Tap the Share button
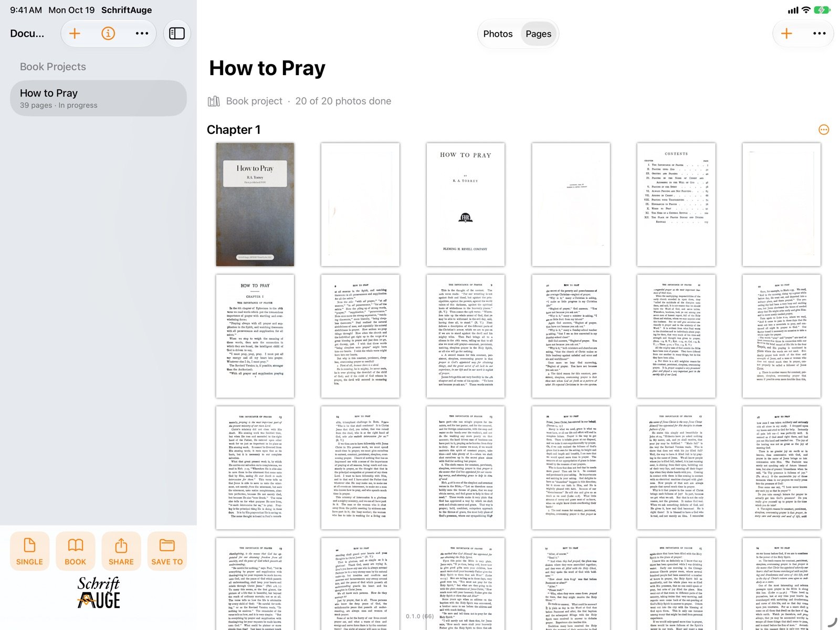 click(121, 551)
